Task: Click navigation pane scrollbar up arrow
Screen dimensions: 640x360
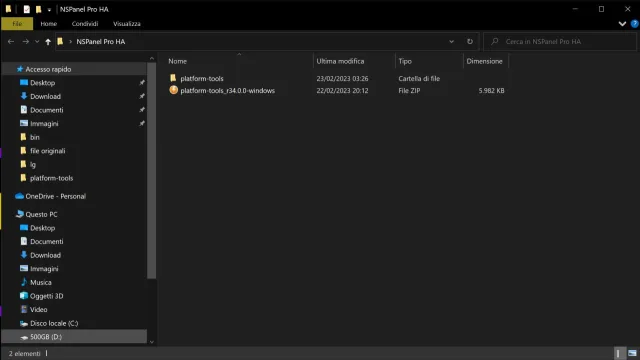Action: [152, 58]
